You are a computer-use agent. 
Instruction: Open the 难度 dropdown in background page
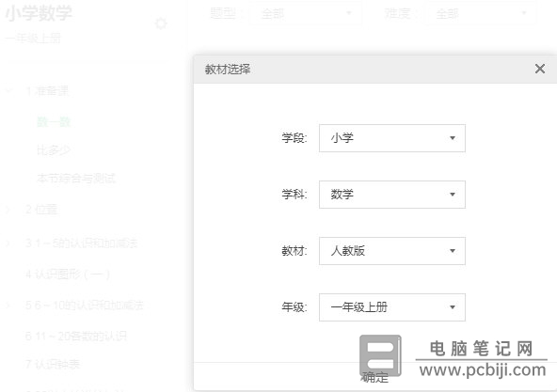[480, 14]
